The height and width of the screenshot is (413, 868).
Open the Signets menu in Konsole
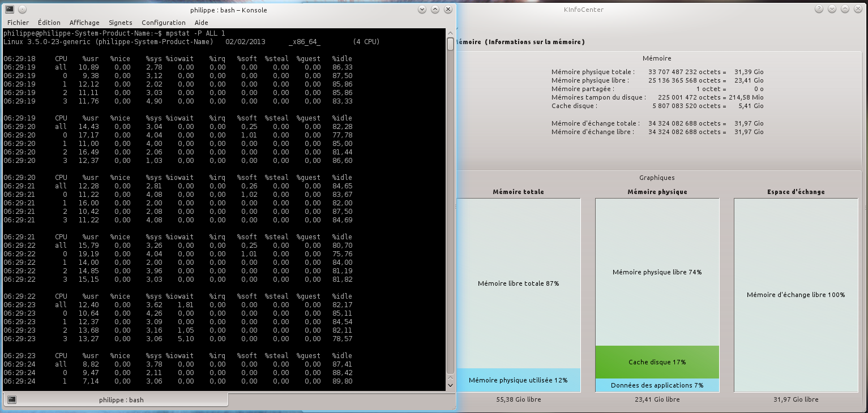point(121,23)
